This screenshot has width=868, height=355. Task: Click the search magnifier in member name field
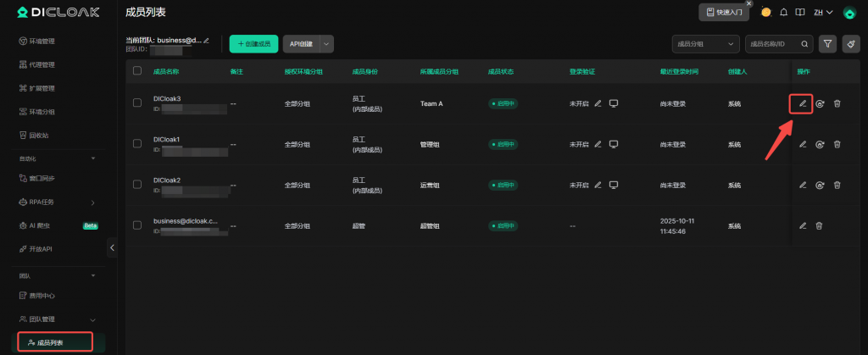804,43
